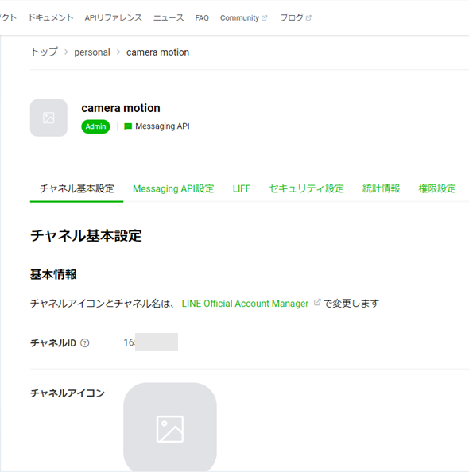Open the 統計情報 tab
This screenshot has height=476, width=469.
(382, 188)
